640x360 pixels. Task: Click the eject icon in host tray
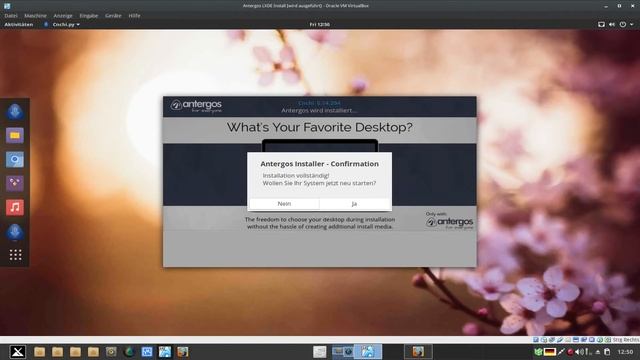tap(598, 352)
